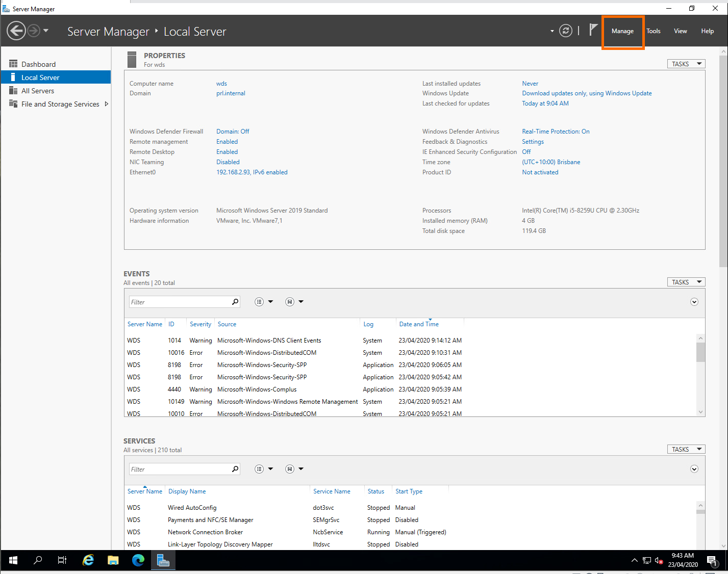Click the Dashboard icon in sidebar

(13, 64)
